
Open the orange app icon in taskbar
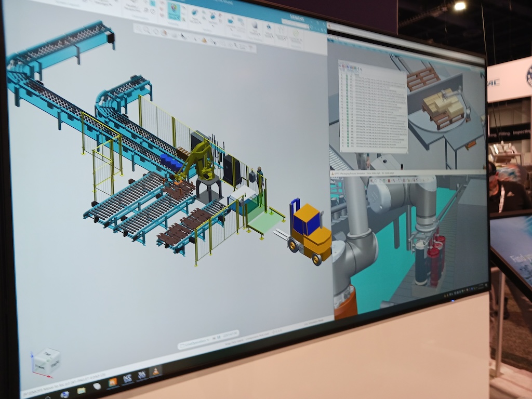tap(112, 382)
